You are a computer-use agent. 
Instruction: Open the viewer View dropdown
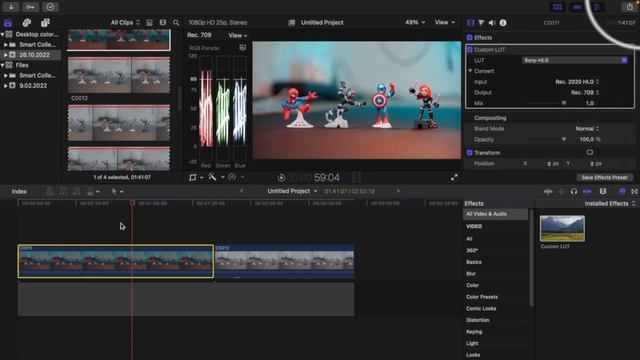pos(445,22)
